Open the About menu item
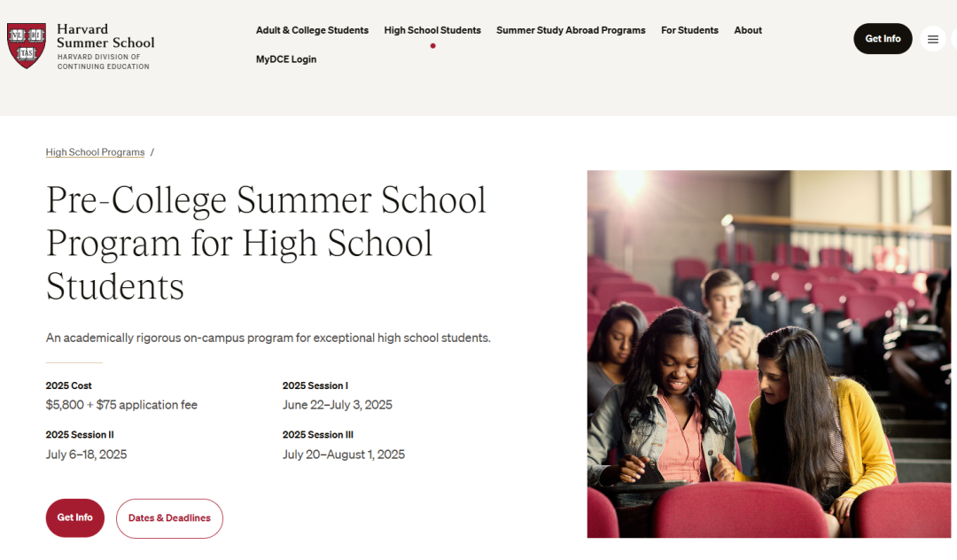This screenshot has height=560, width=957. pos(748,30)
